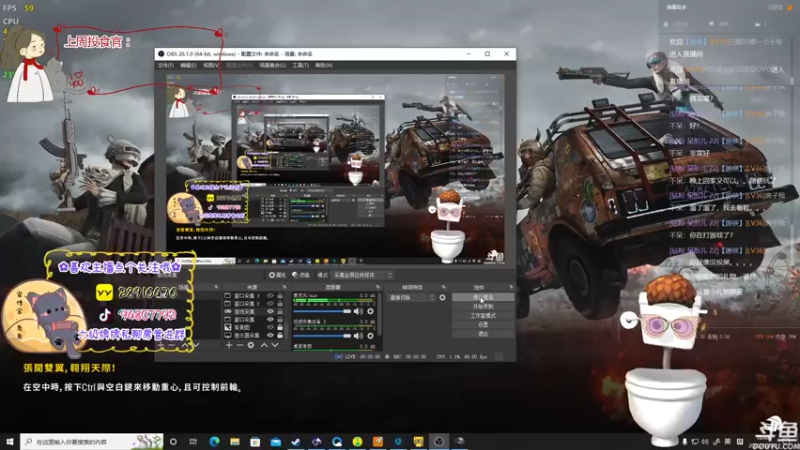Screen dimensions: 800x450
Task: Open source properties (属性) in OBS toolbar
Action: point(278,275)
